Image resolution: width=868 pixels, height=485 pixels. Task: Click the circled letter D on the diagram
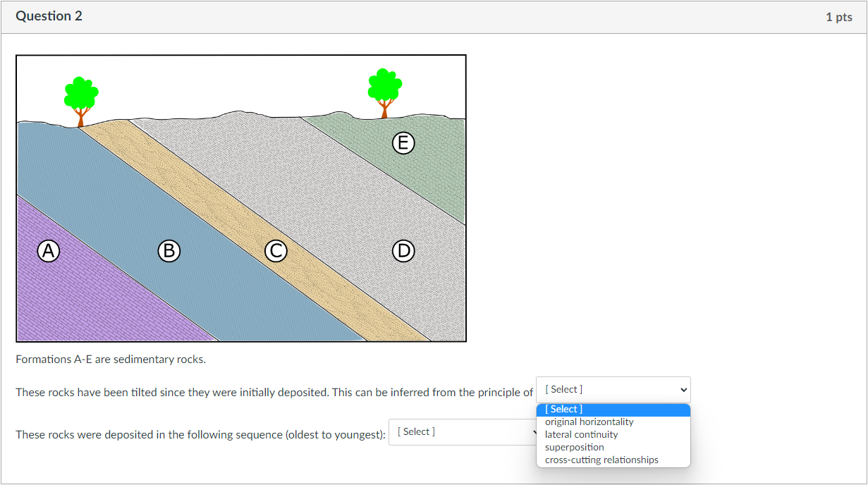click(403, 250)
